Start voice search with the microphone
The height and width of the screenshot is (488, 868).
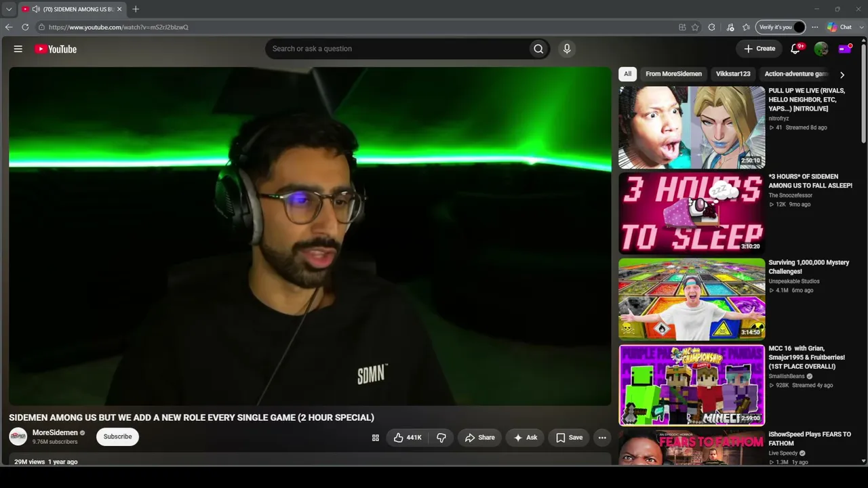567,49
